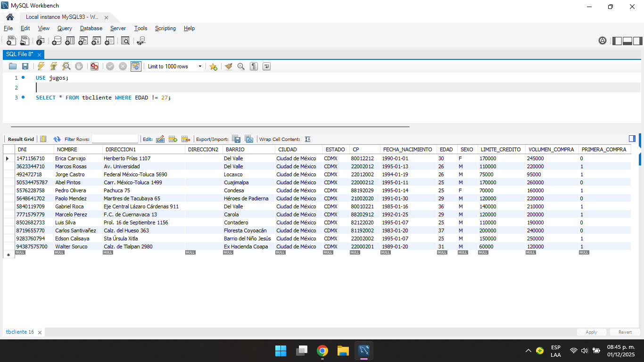Click the Beautify query broom icon
The width and height of the screenshot is (644, 362).
[229, 66]
